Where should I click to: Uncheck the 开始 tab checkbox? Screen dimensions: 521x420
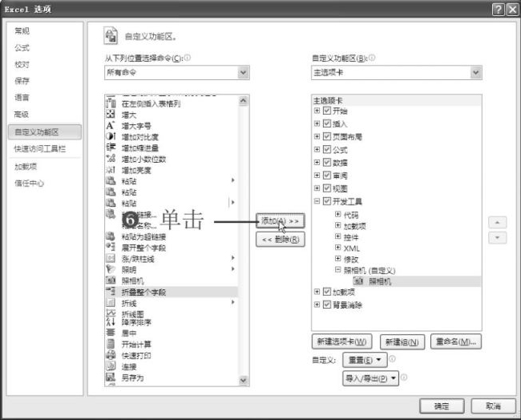point(327,111)
